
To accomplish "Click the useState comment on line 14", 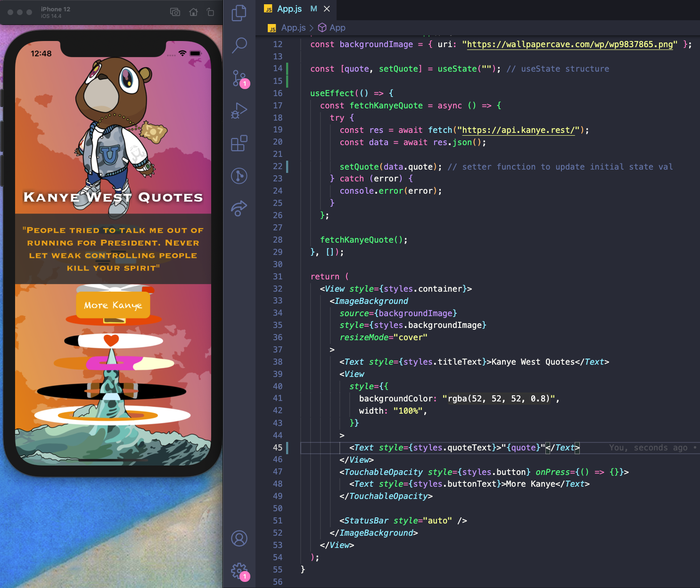I will tap(558, 69).
